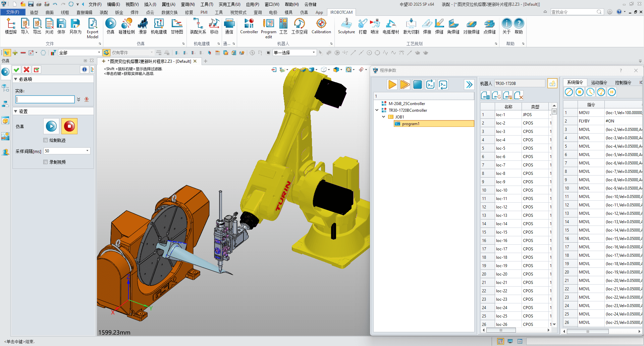644x346 pixels.
Task: Open the Calibration tool
Action: 321,26
